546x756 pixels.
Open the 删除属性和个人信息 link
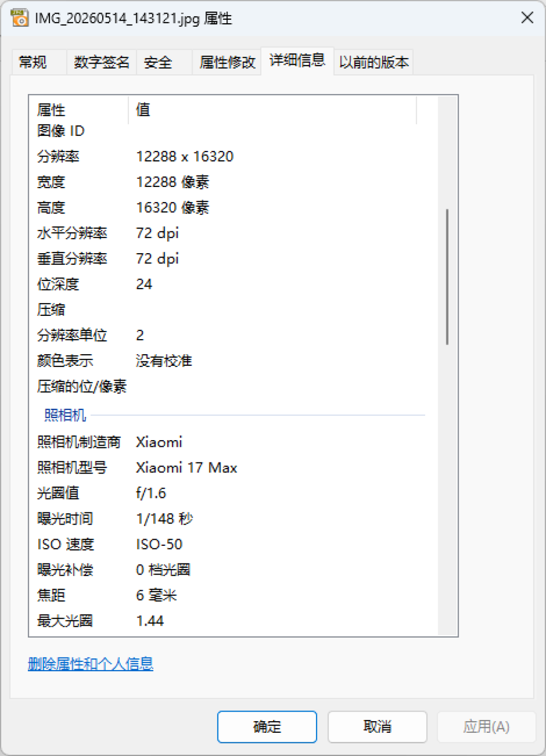coord(90,664)
